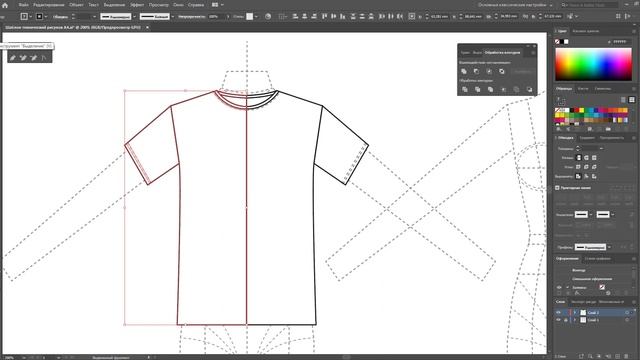Expand the selected Слой 2 layer
The height and width of the screenshot is (360, 640).
575,312
